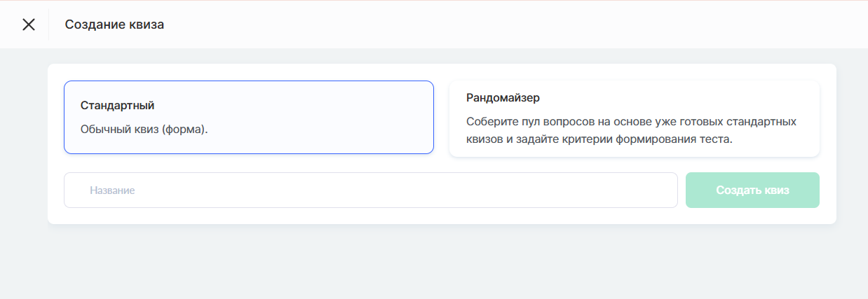The width and height of the screenshot is (868, 299).
Task: Focus the quiz name text box
Action: (370, 190)
